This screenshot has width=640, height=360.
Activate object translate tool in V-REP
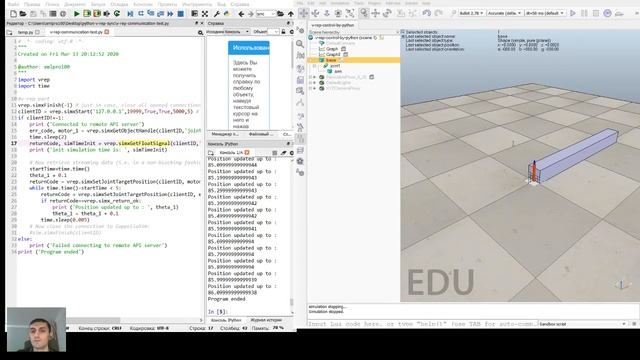pos(375,13)
